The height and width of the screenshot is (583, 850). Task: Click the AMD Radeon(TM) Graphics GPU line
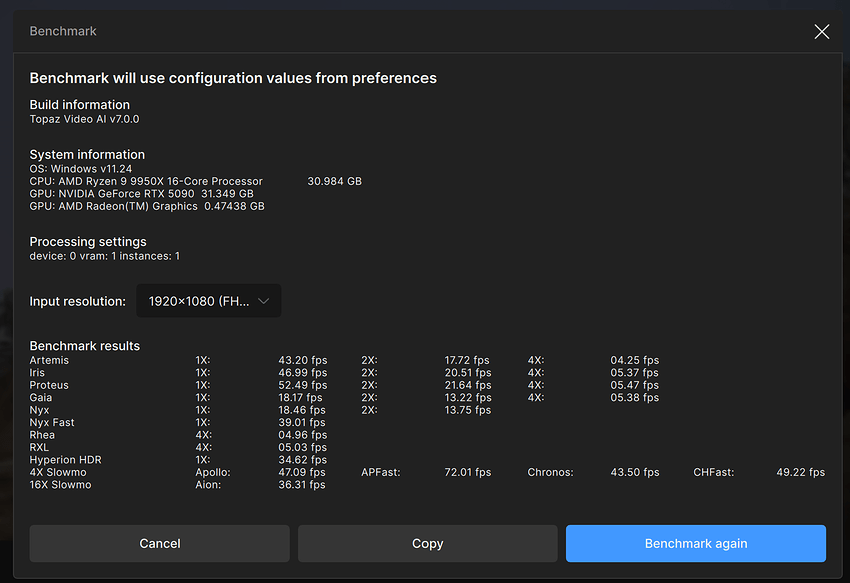pyautogui.click(x=146, y=206)
